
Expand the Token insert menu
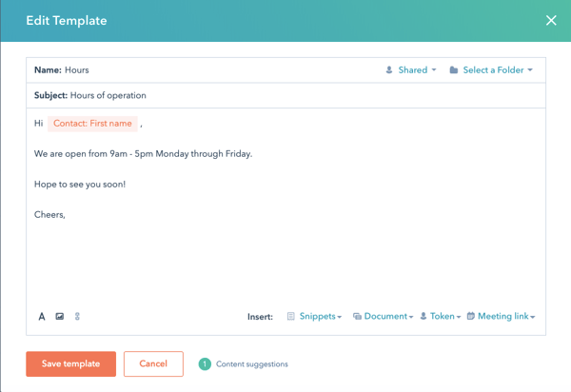[441, 316]
